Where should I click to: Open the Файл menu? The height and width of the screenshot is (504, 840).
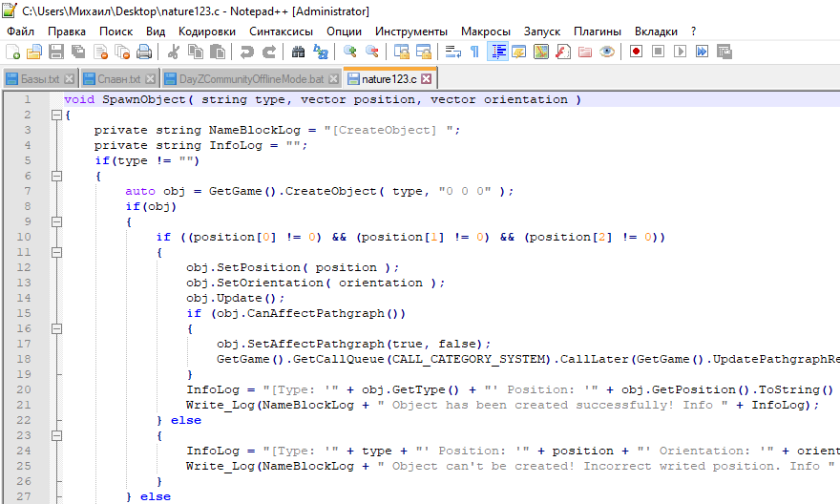(20, 31)
